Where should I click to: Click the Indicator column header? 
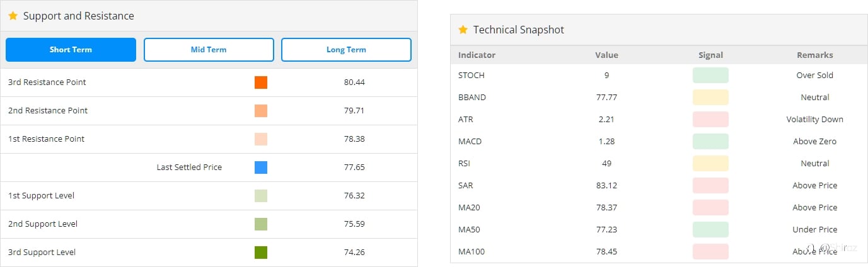[x=477, y=55]
